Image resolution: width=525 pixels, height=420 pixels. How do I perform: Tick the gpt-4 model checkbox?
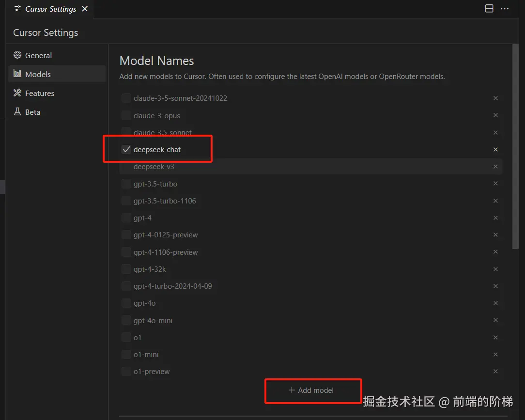coord(126,218)
